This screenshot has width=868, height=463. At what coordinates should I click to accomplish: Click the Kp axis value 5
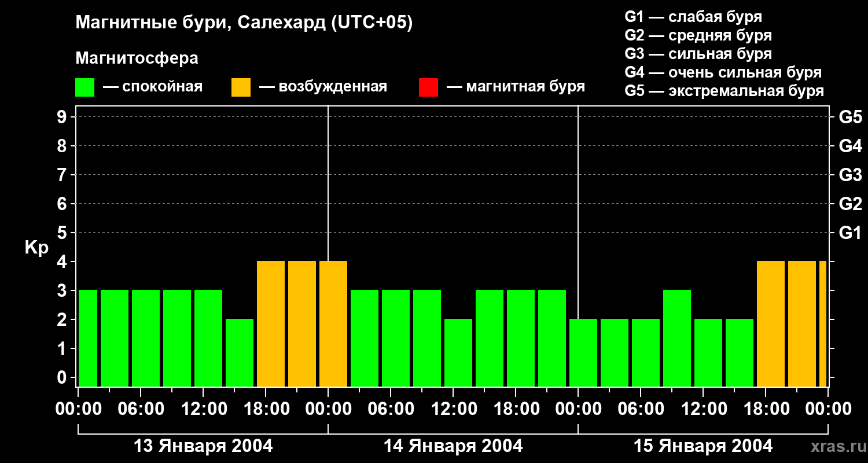[x=63, y=233]
